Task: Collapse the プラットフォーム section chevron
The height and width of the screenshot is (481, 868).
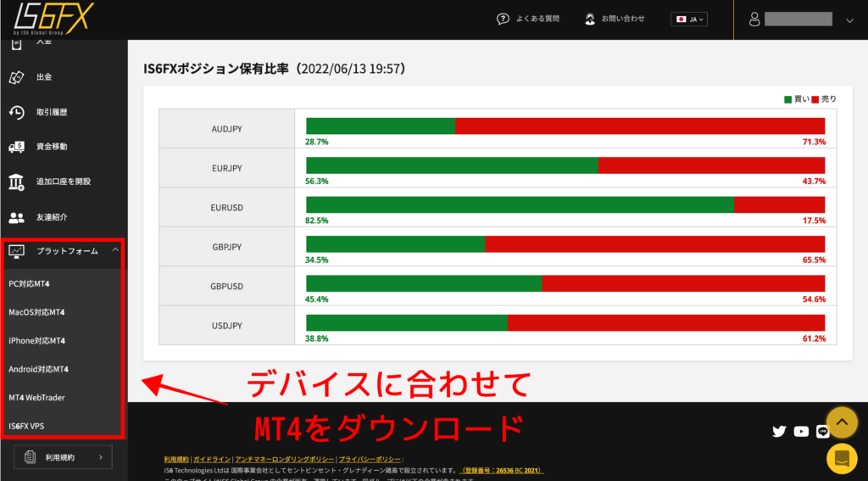Action: click(115, 250)
